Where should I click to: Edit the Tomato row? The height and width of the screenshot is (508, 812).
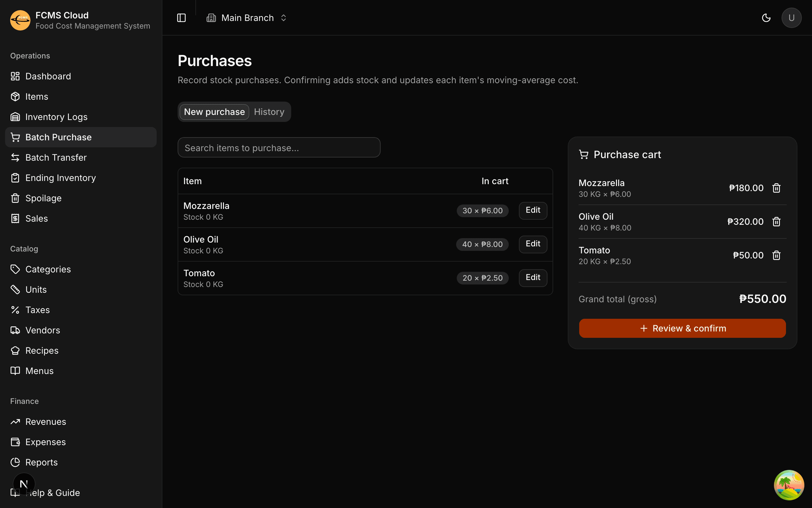(x=533, y=277)
